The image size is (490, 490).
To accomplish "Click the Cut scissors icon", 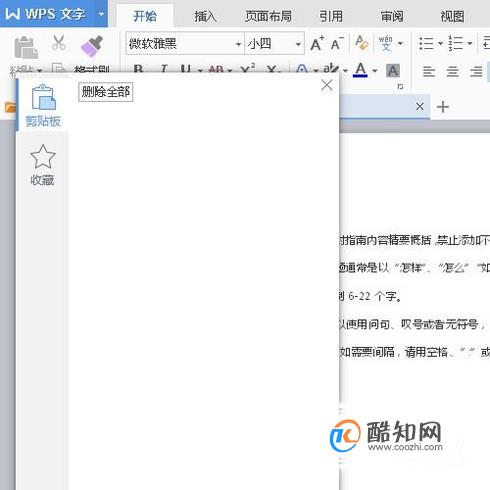I will point(59,42).
